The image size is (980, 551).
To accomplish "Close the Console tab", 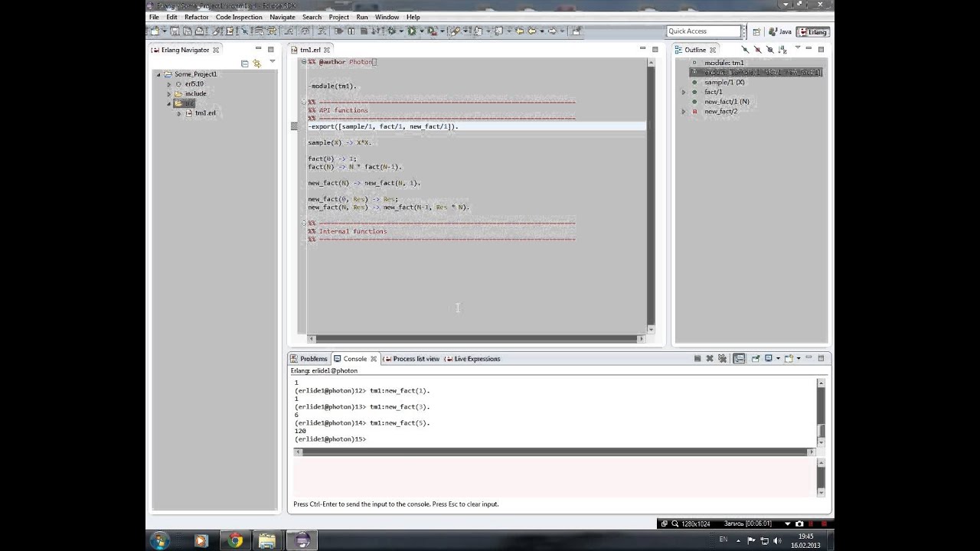I will tap(374, 359).
